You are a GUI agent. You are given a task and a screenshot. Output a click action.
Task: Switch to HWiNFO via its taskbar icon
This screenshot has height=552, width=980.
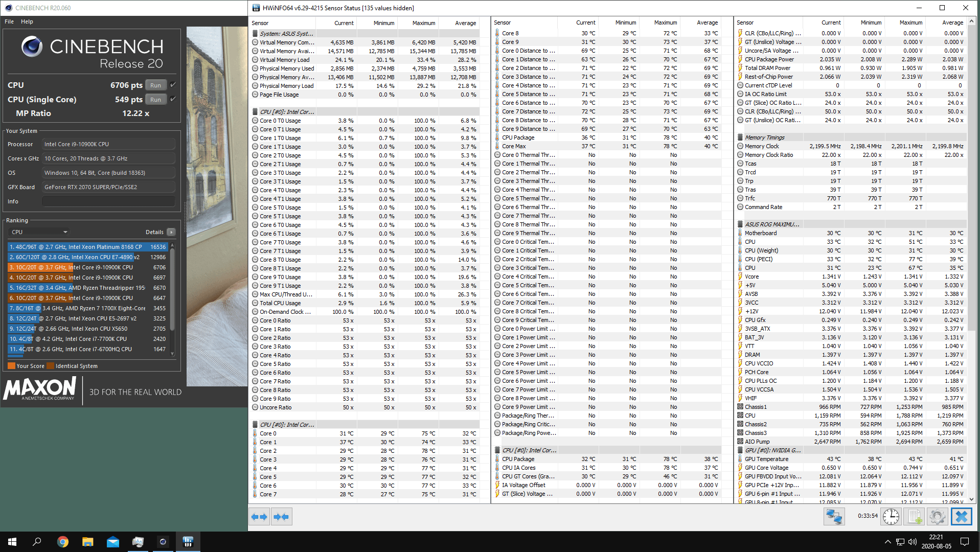[x=188, y=542]
